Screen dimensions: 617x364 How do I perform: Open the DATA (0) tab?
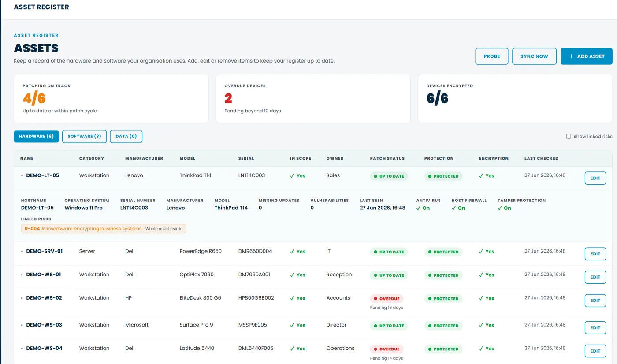coord(126,137)
